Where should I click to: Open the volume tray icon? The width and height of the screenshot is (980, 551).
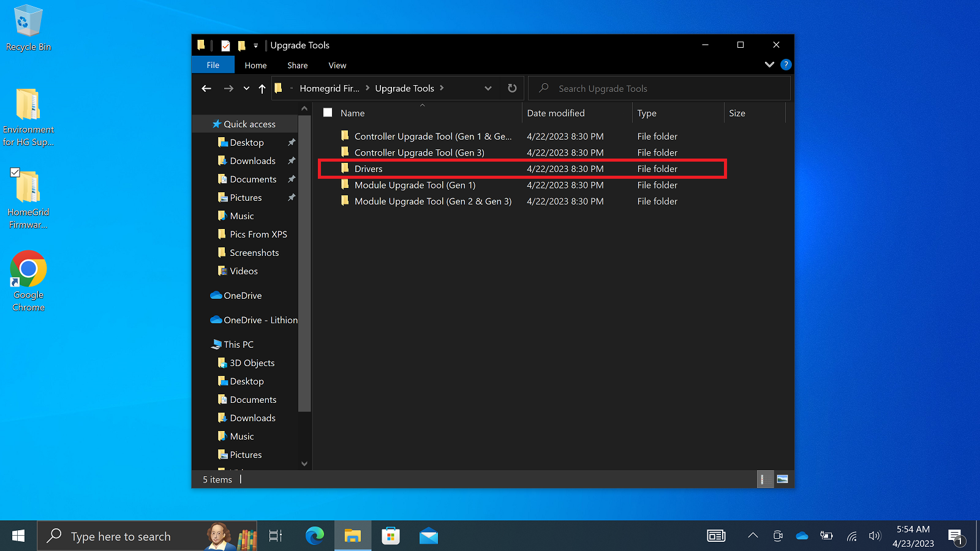click(x=875, y=536)
